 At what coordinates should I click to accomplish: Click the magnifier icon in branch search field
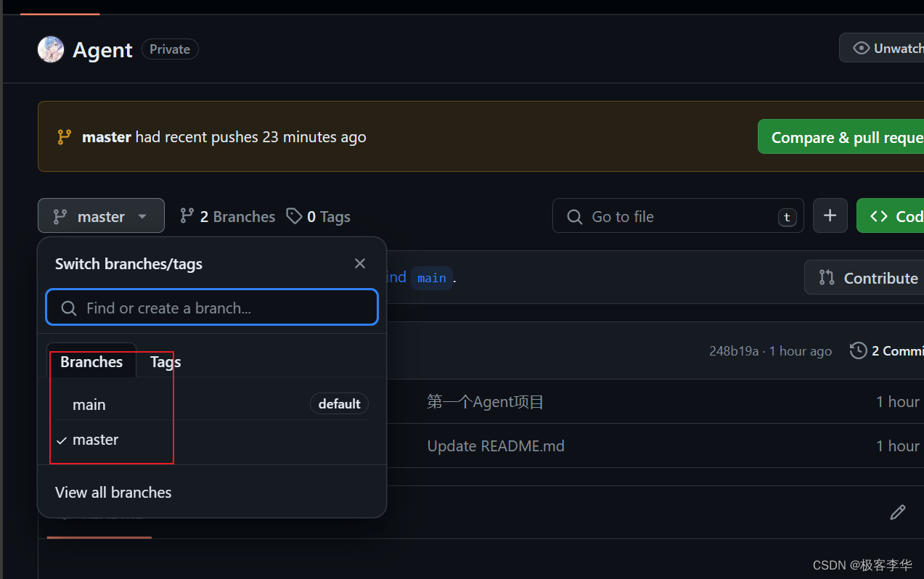(69, 308)
